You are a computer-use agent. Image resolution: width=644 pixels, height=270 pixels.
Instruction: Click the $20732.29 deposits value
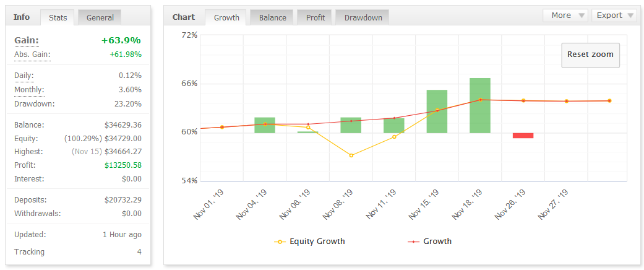coord(123,201)
